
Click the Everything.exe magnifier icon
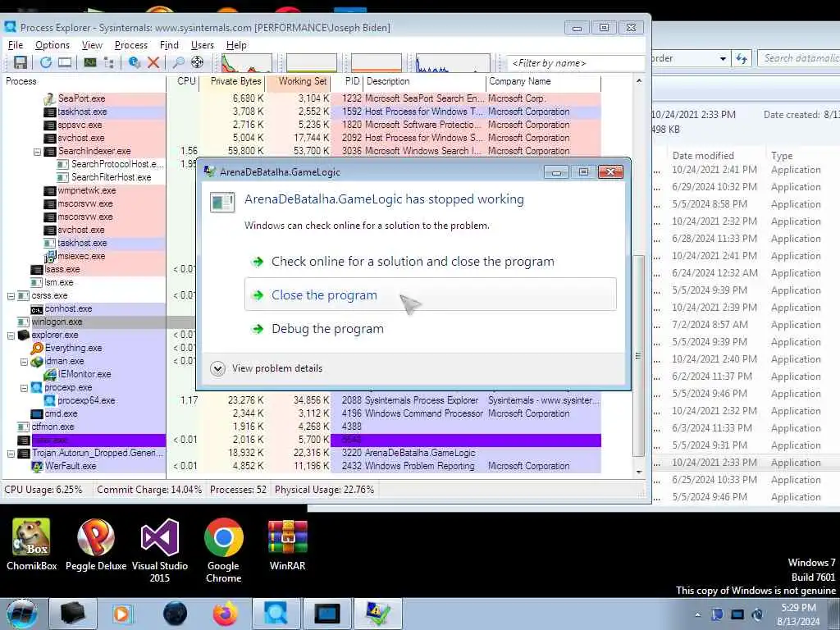[37, 348]
